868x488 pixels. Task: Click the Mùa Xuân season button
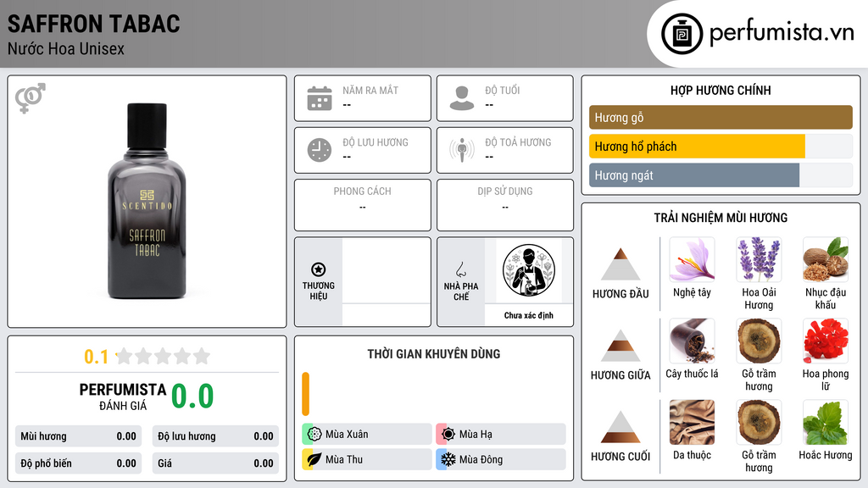click(x=367, y=434)
